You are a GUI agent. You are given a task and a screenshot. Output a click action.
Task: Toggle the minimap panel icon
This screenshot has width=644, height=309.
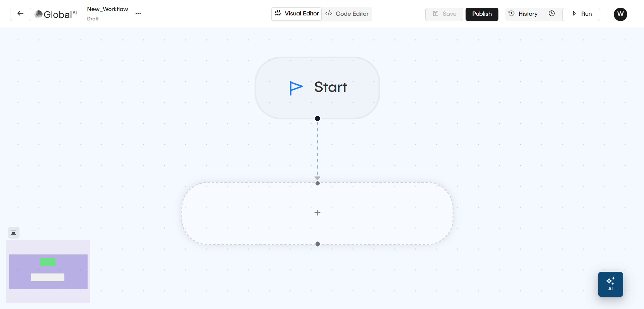13,232
